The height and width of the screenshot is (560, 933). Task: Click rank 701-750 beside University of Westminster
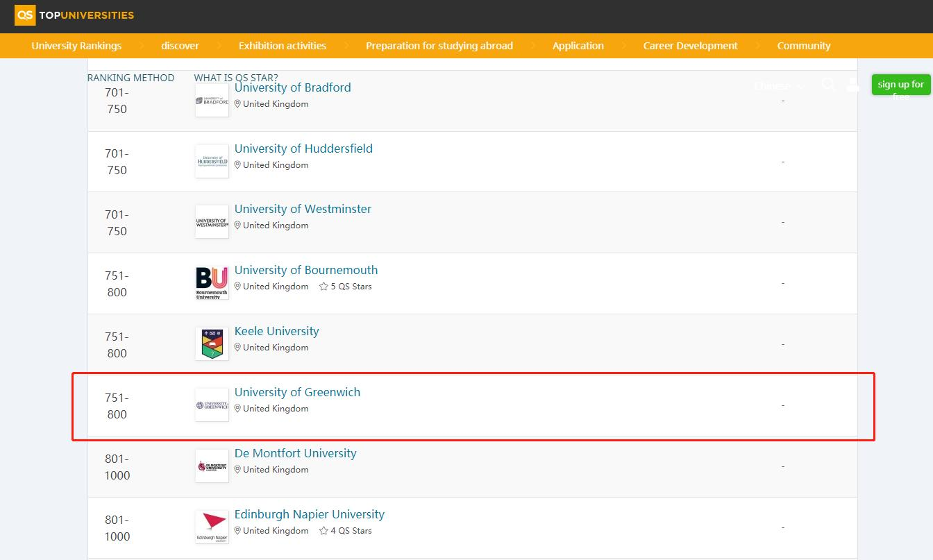117,223
